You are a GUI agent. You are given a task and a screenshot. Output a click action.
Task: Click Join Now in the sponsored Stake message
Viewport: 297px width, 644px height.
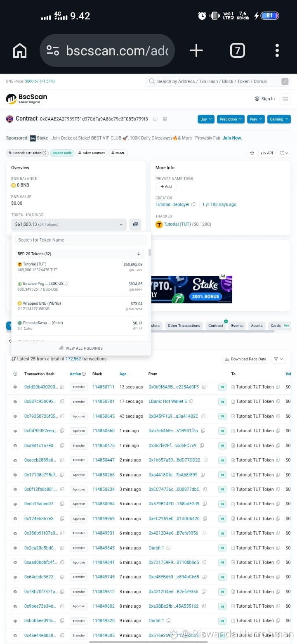click(x=232, y=138)
